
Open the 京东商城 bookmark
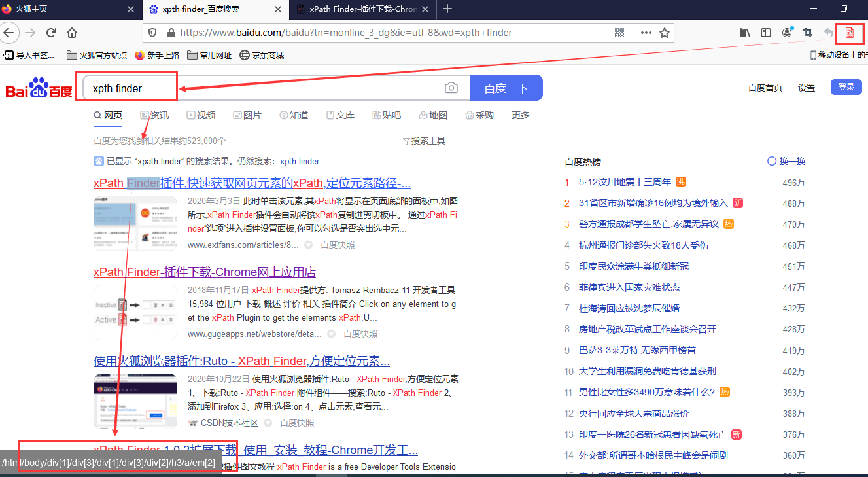click(262, 55)
